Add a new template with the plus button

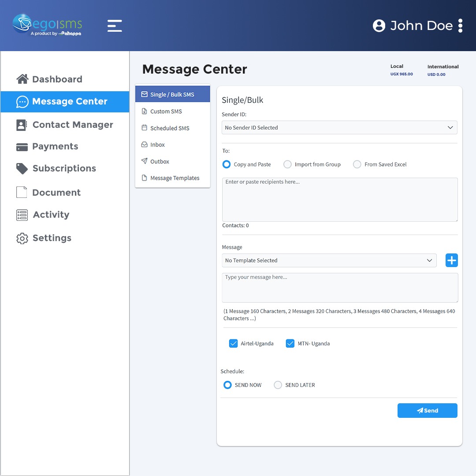pos(451,260)
